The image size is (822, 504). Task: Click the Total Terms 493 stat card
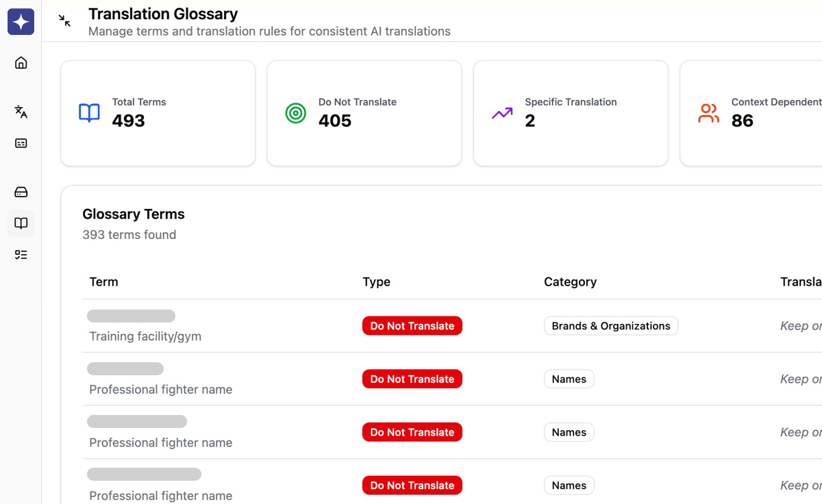click(x=158, y=113)
